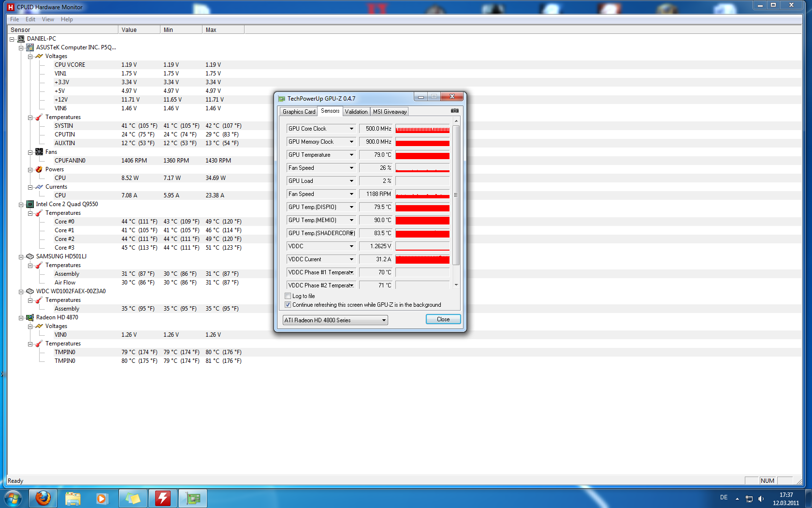Collapse the SAMSUNG HD501LJ tree node
The width and height of the screenshot is (812, 508).
pyautogui.click(x=21, y=257)
